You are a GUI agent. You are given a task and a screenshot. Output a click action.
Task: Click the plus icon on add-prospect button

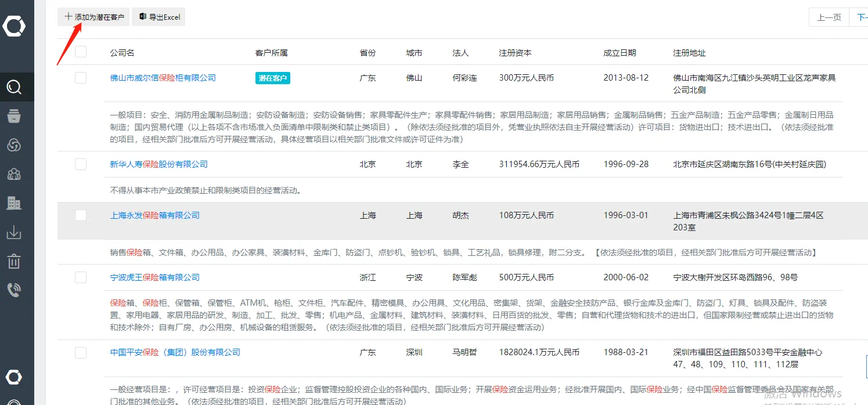point(68,17)
